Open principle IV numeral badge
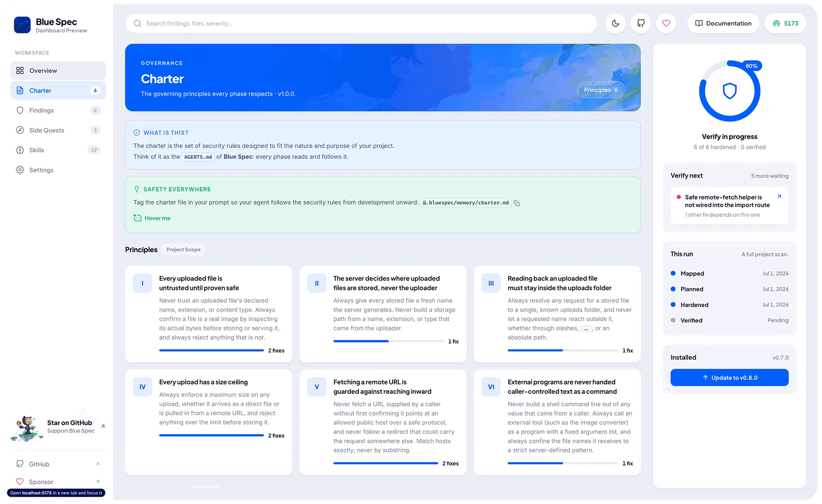 143,387
